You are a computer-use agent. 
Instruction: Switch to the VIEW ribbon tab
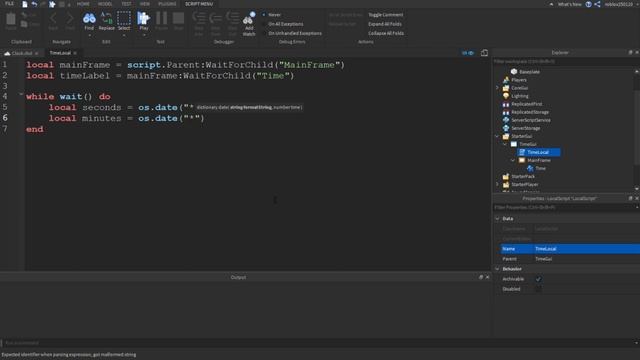145,4
